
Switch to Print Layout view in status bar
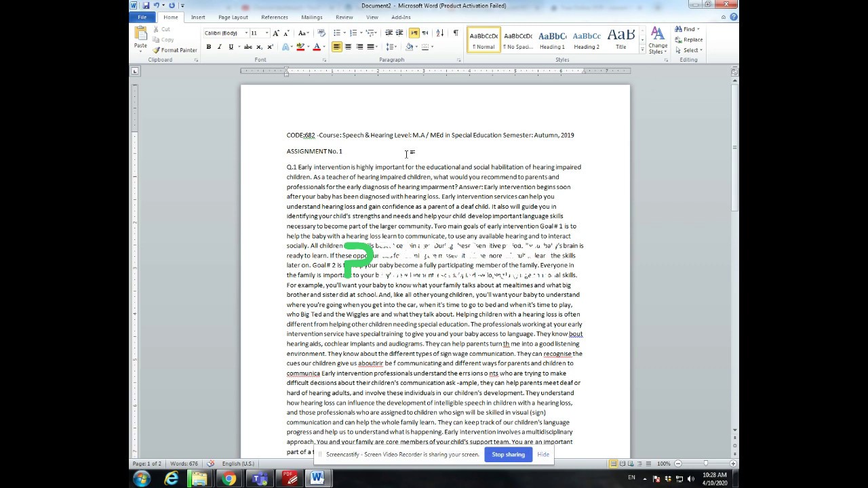613,464
